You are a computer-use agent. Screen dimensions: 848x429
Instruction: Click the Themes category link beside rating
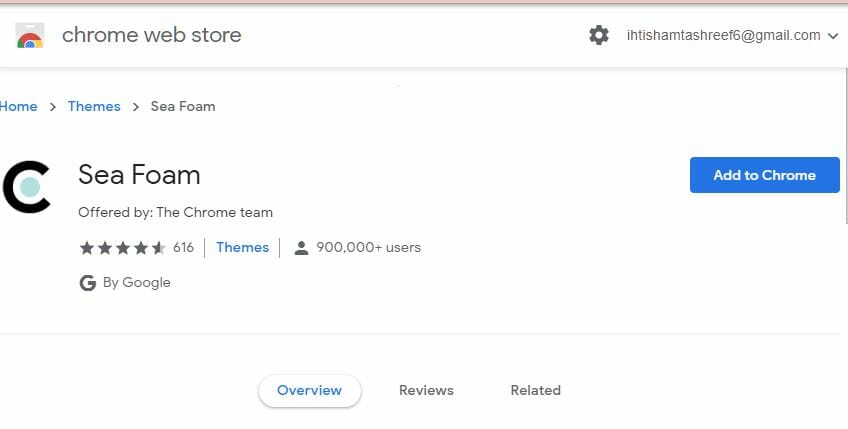(x=242, y=247)
